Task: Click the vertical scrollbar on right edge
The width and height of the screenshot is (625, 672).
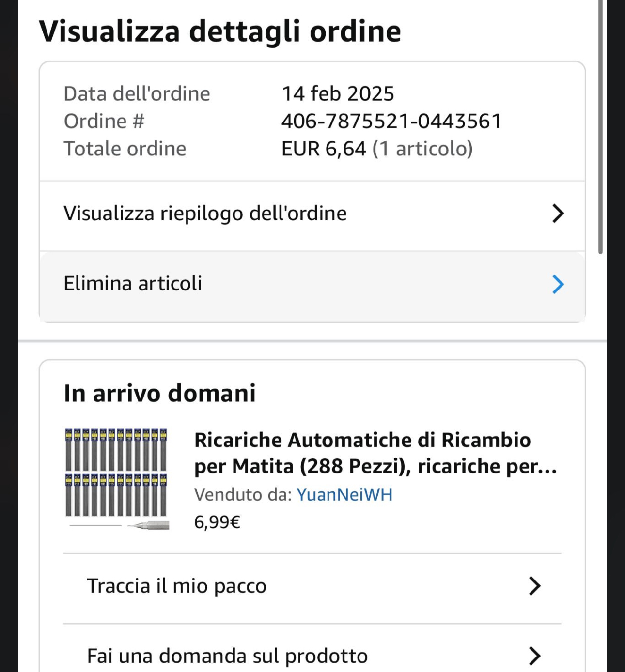Action: [x=600, y=126]
